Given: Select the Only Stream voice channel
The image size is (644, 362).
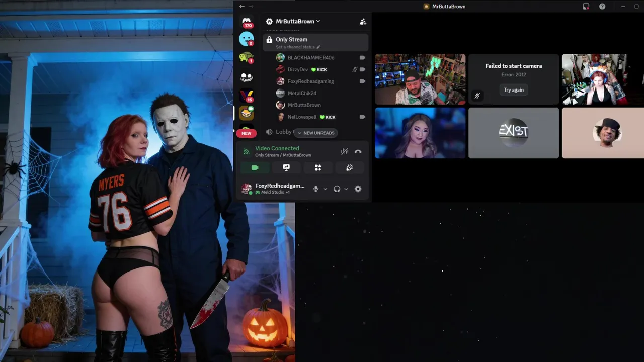Looking at the screenshot, I should [315, 42].
